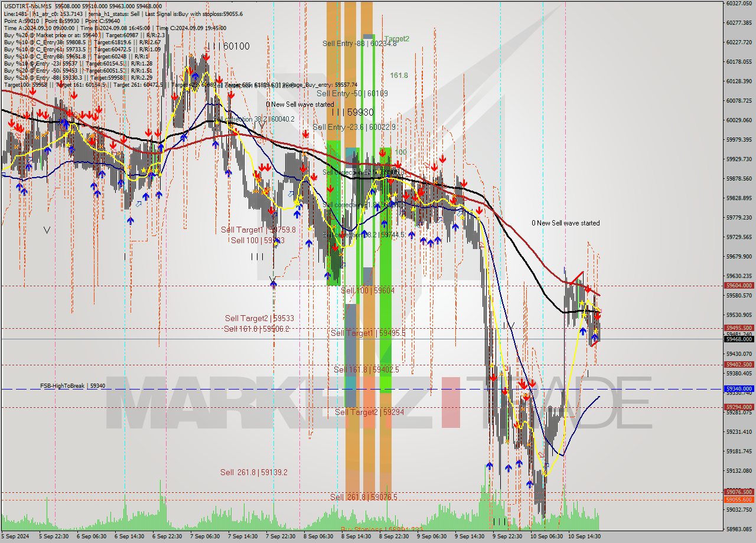Select the 'Sell Entry -88 | 60234.8' label
The height and width of the screenshot is (543, 756).
point(360,43)
